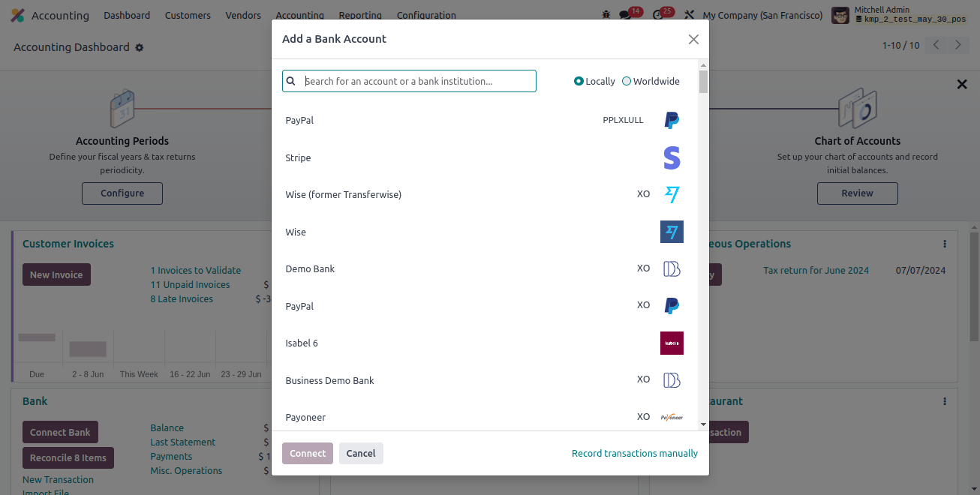Click the Payoneer logo icon
This screenshot has width=980, height=495.
pos(672,417)
